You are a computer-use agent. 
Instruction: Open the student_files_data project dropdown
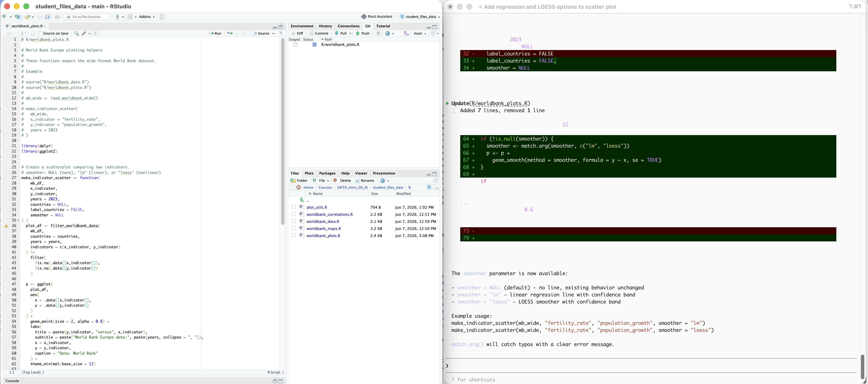[x=420, y=16]
